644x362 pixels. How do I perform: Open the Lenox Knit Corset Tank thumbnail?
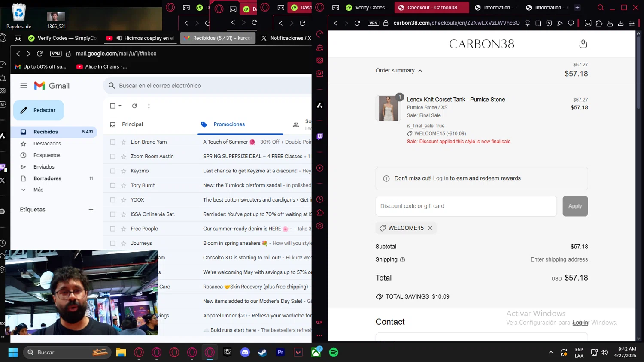coord(388,108)
